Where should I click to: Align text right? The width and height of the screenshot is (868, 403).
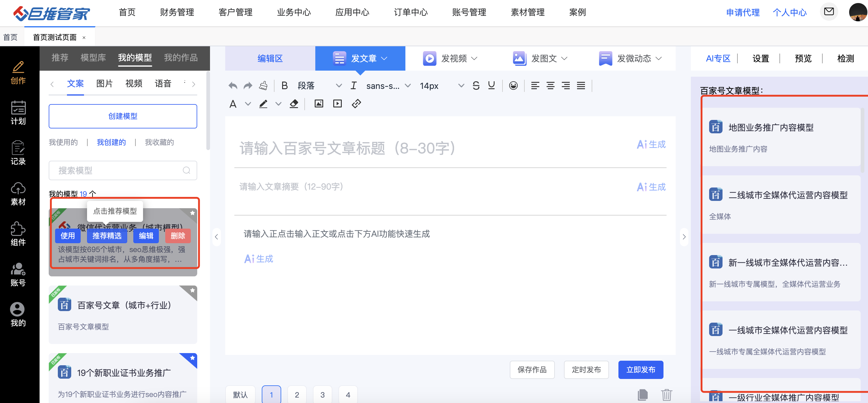click(565, 86)
